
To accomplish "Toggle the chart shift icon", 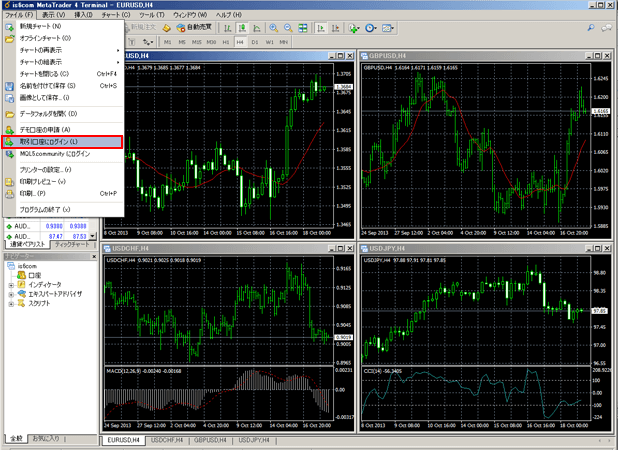I will [x=335, y=28].
